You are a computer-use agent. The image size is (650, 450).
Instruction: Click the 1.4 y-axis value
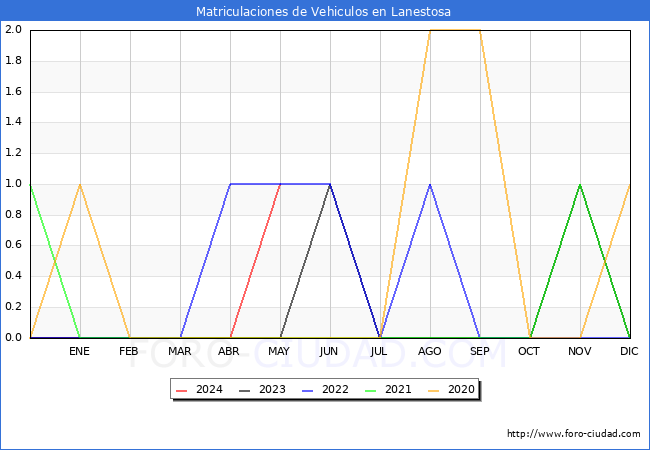click(x=13, y=122)
